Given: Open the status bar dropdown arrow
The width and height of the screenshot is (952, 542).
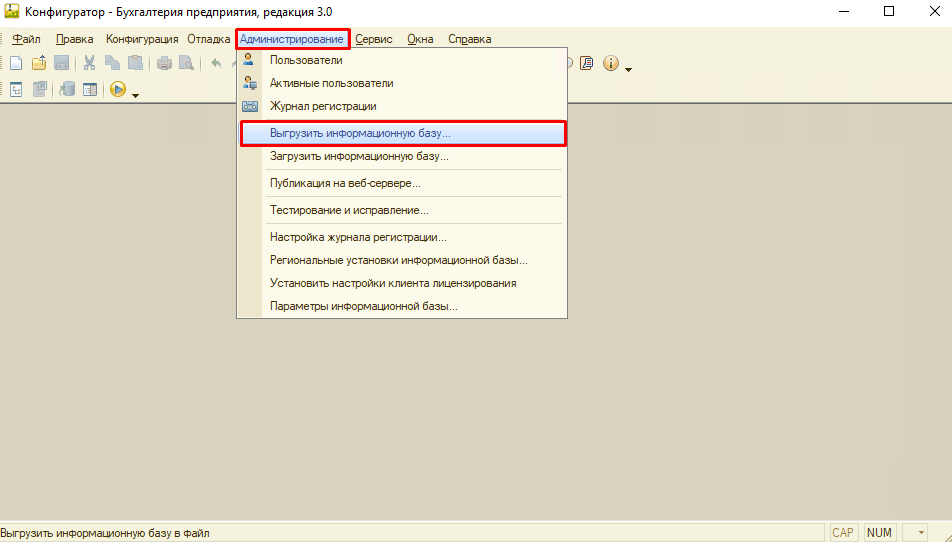Looking at the screenshot, I should click(x=921, y=533).
